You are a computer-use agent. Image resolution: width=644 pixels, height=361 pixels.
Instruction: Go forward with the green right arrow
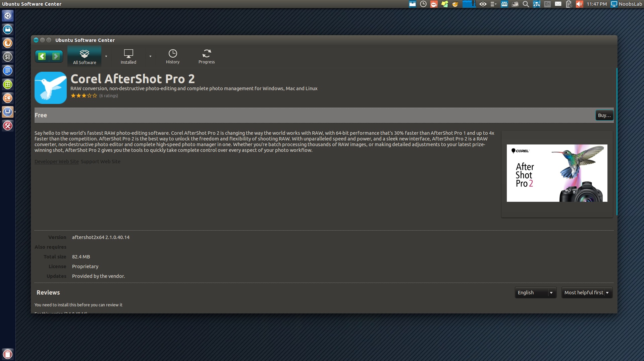[x=56, y=56]
